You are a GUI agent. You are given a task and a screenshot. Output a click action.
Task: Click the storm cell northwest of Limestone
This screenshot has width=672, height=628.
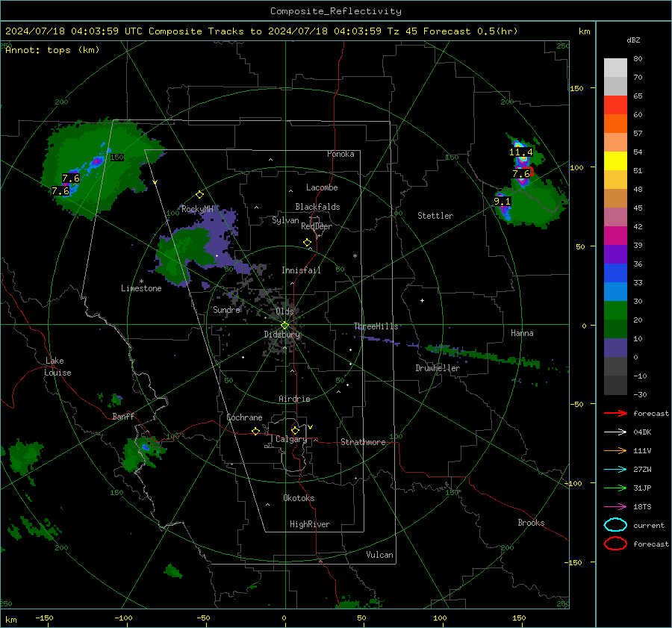[101, 167]
